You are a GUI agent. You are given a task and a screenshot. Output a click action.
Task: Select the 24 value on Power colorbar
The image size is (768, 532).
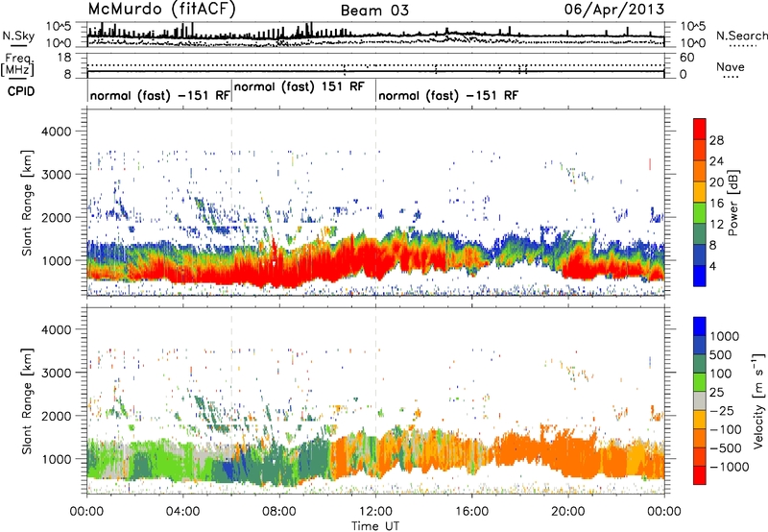tap(716, 161)
